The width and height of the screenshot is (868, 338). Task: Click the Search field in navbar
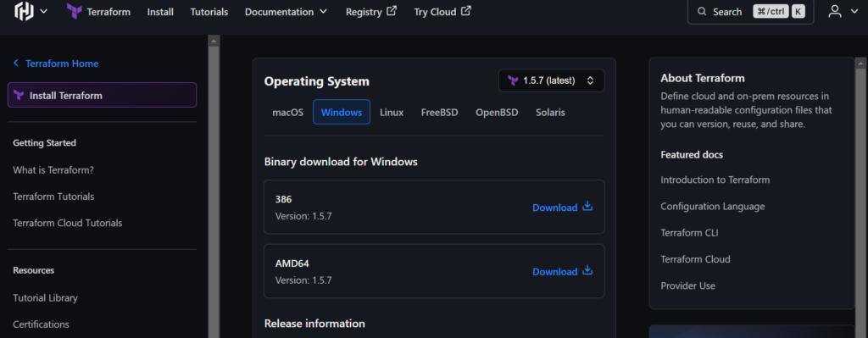tap(751, 12)
